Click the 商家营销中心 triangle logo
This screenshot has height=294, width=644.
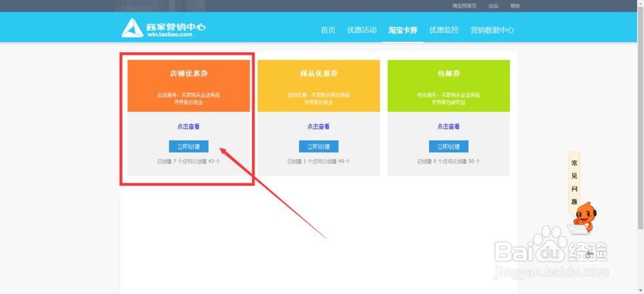point(132,28)
